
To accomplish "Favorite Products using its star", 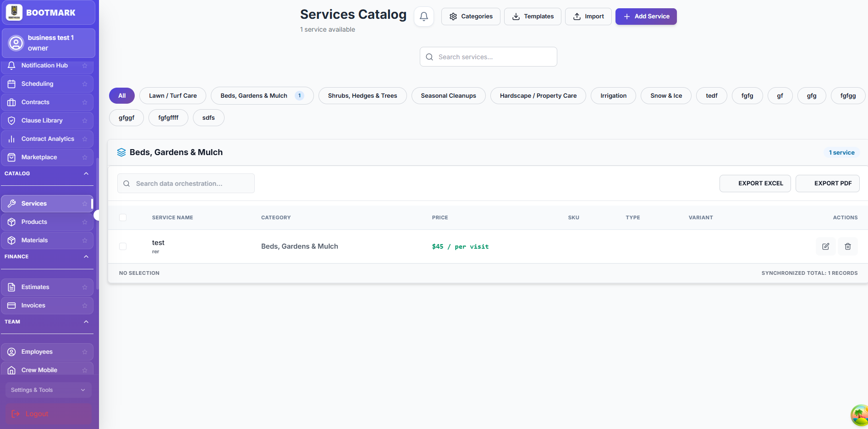I will pyautogui.click(x=85, y=222).
